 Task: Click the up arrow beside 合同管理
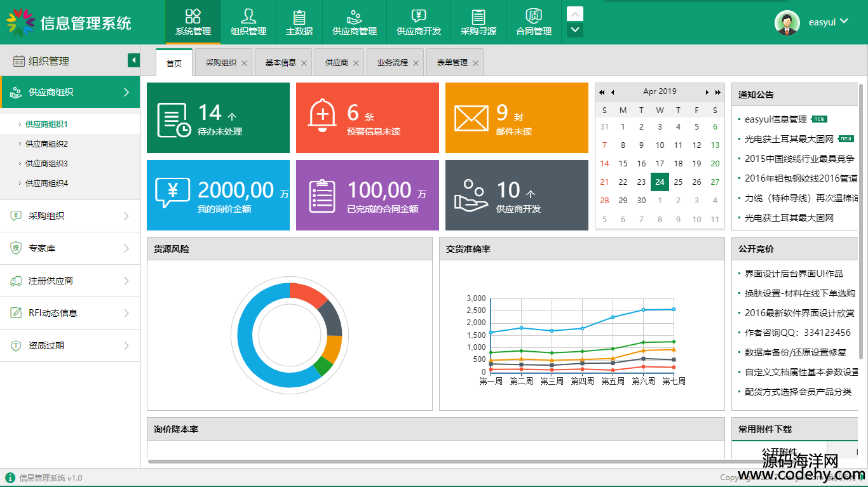pos(575,14)
